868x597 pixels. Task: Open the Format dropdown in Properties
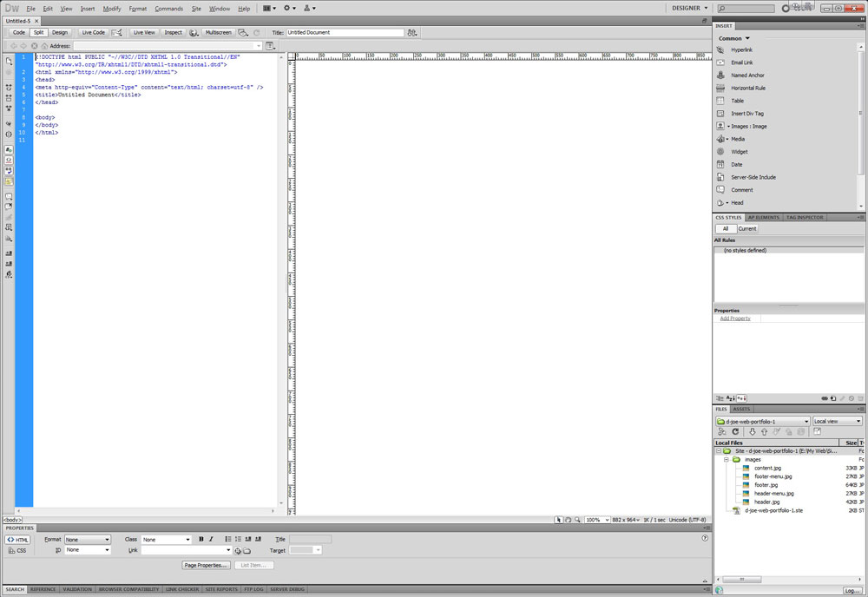(88, 540)
